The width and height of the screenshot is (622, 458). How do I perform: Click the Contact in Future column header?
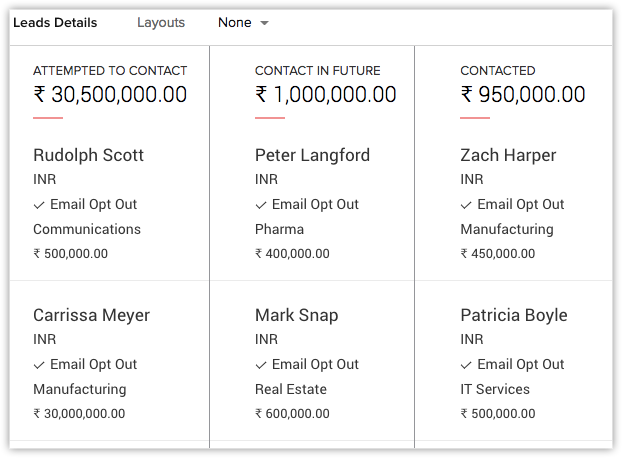point(316,71)
